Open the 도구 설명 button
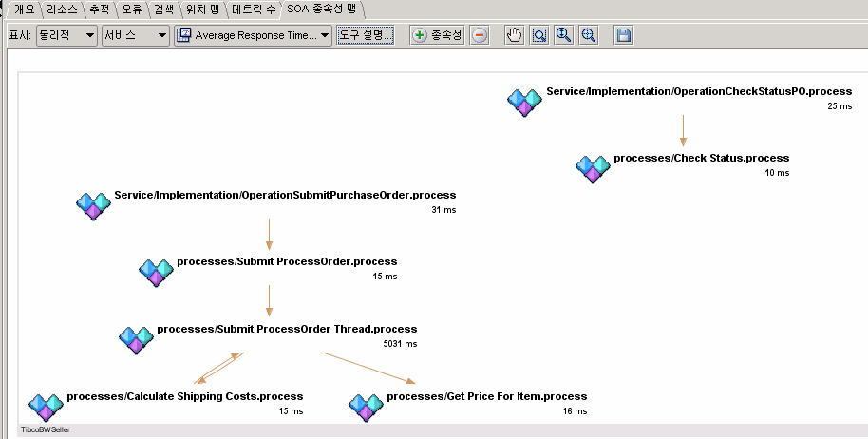 [366, 35]
